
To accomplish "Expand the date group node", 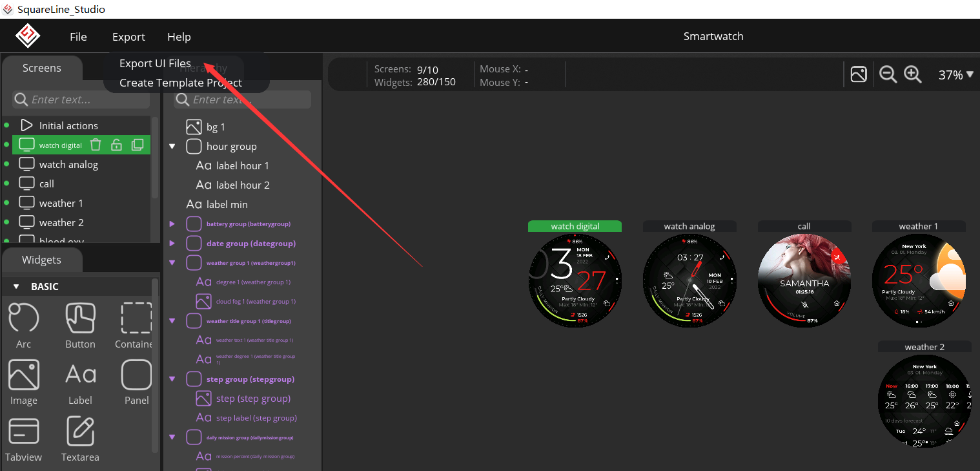I will [172, 243].
